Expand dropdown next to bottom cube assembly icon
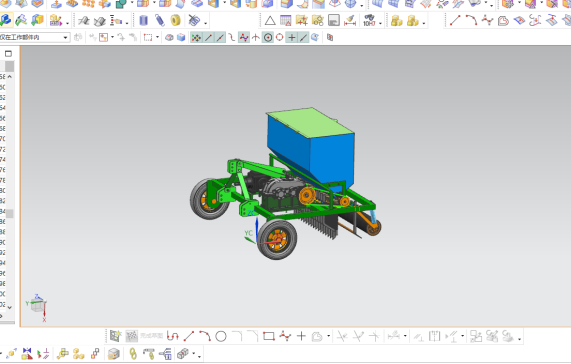 click(x=193, y=353)
